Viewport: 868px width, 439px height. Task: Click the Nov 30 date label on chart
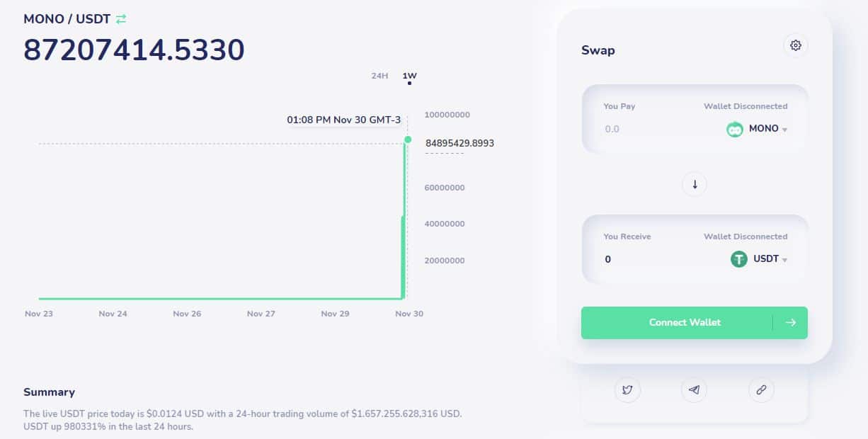(x=409, y=313)
